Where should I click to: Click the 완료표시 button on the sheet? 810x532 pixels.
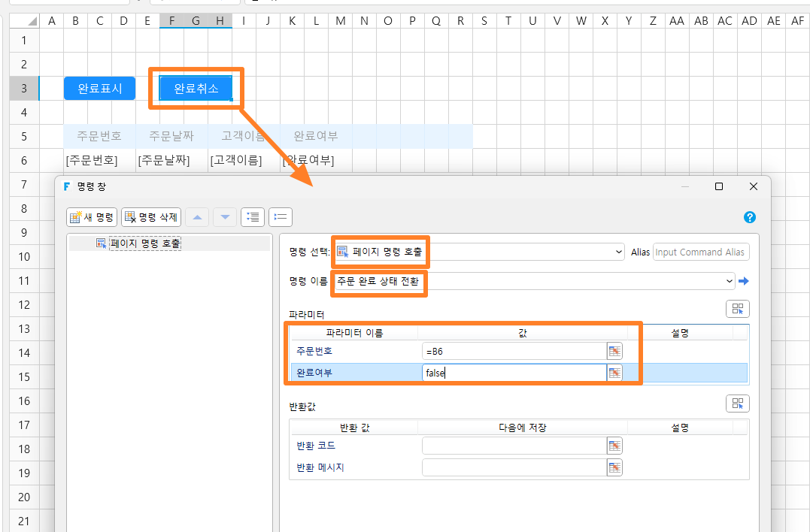click(x=100, y=88)
